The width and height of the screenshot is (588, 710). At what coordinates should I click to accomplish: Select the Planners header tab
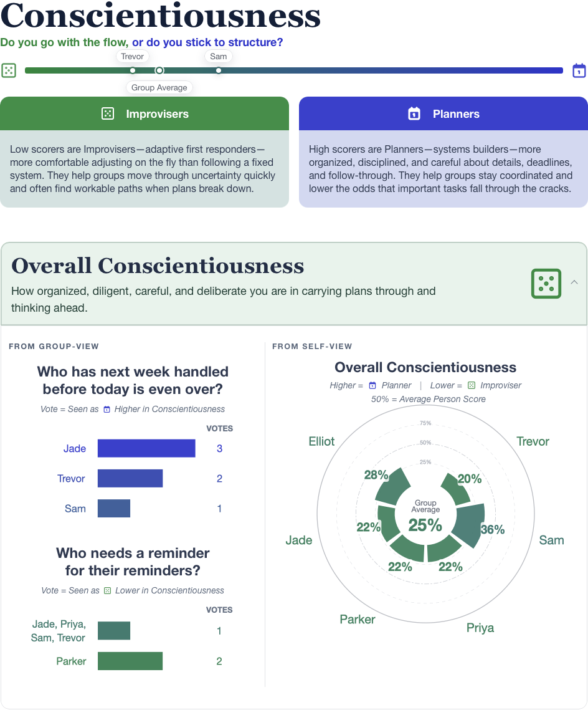[443, 113]
